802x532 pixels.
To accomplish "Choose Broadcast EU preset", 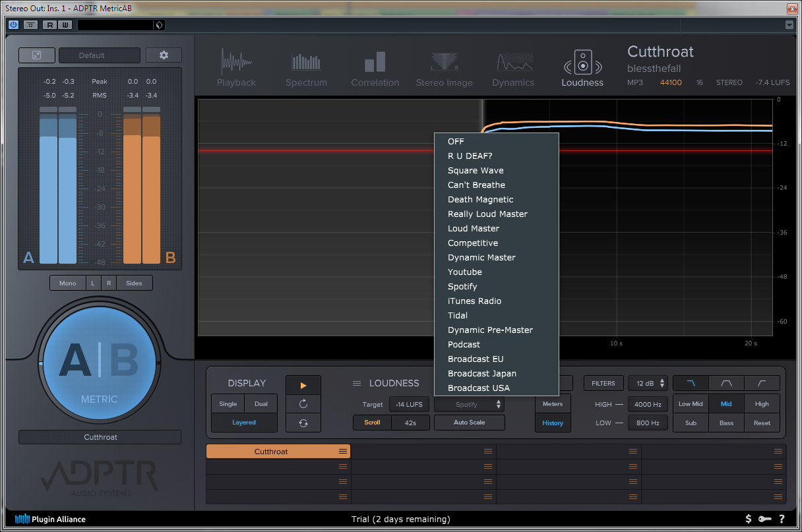I will pyautogui.click(x=496, y=359).
